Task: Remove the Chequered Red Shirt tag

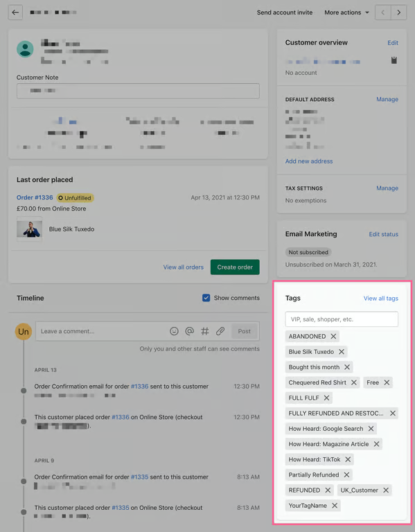Action: pyautogui.click(x=354, y=382)
